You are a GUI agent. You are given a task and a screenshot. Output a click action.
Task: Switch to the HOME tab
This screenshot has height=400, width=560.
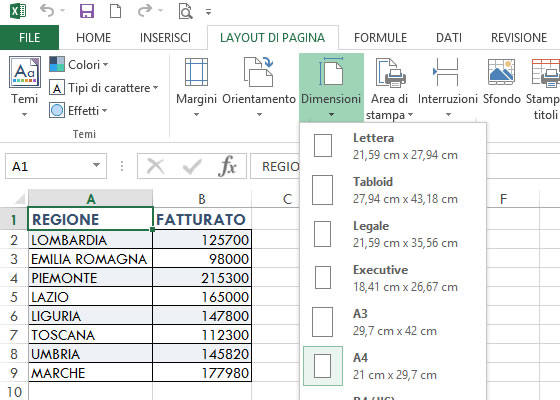pos(94,38)
